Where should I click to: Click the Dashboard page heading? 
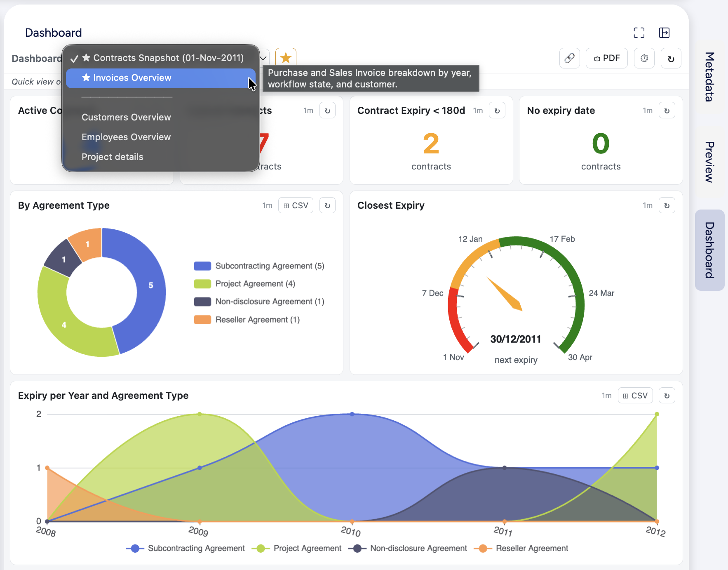pos(54,33)
